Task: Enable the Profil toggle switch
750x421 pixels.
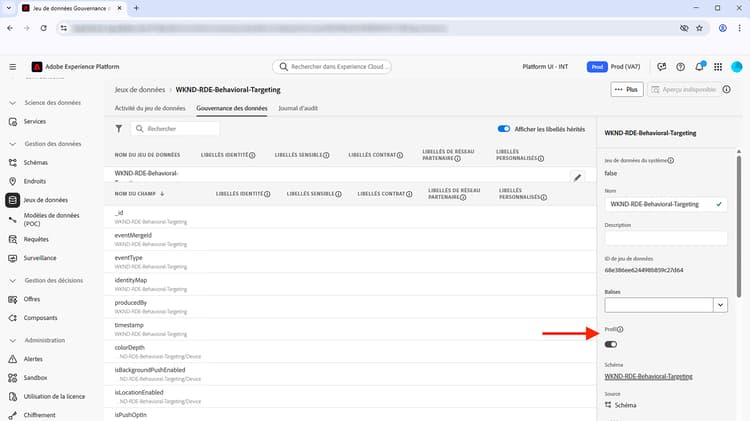Action: (611, 344)
